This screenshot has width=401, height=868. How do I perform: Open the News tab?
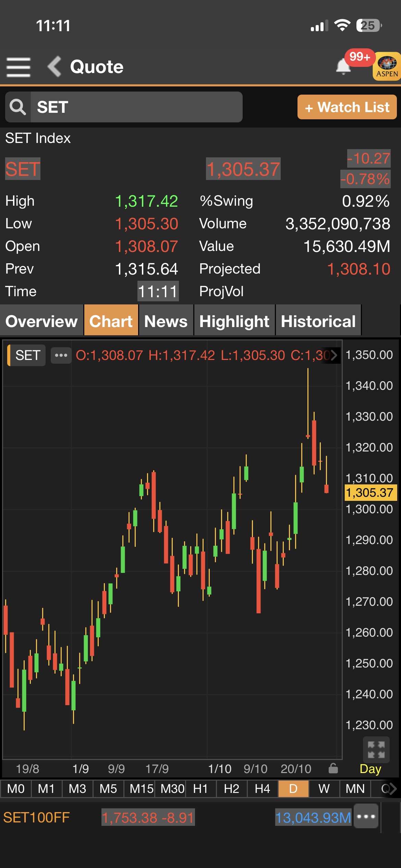tap(166, 321)
